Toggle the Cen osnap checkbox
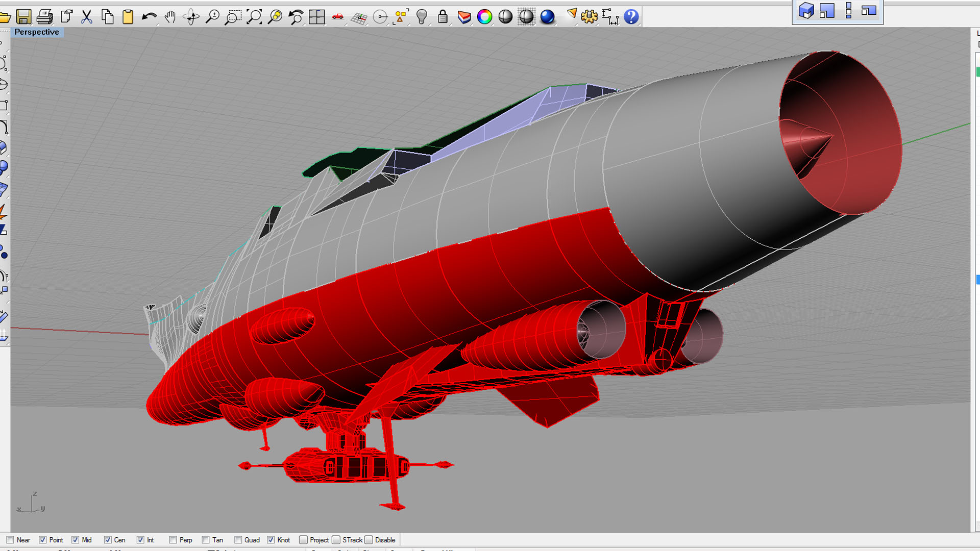The width and height of the screenshot is (980, 551). point(108,540)
